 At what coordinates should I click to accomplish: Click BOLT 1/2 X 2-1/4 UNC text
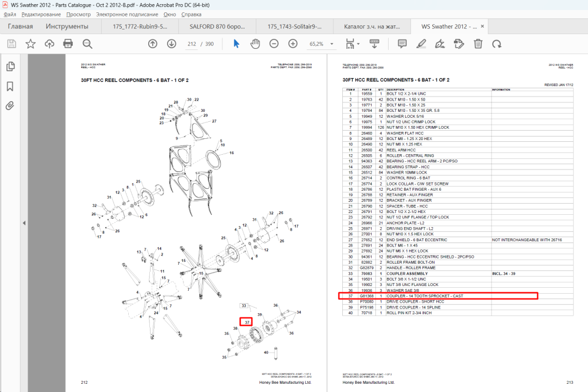tap(406, 94)
